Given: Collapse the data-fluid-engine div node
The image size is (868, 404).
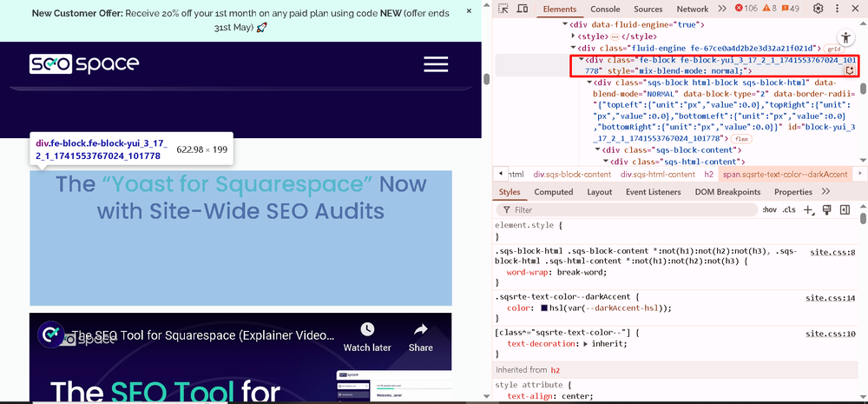Looking at the screenshot, I should pyautogui.click(x=565, y=24).
